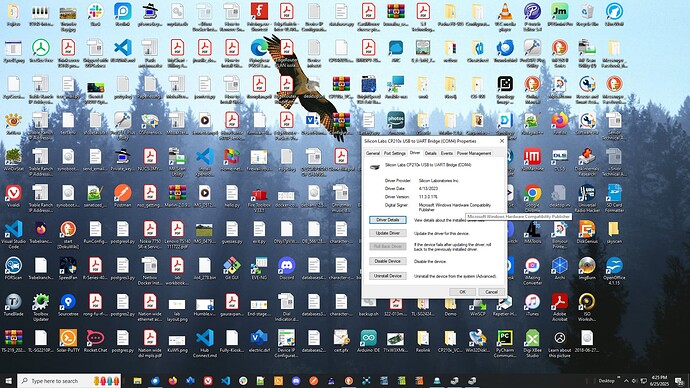This screenshot has width=690, height=388.
Task: Open VS Code from the taskbar
Action: (225, 381)
